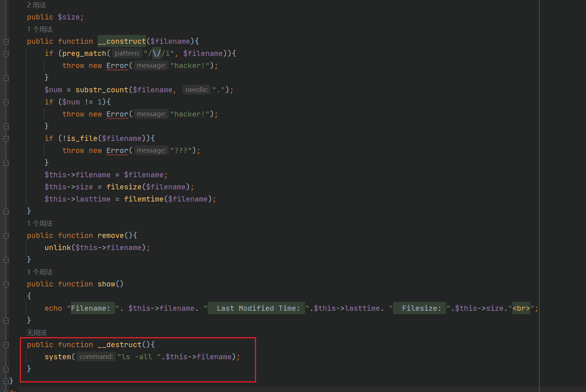Collapse the remove() function fold marker
Screen dimensions: 586x392
click(6, 236)
